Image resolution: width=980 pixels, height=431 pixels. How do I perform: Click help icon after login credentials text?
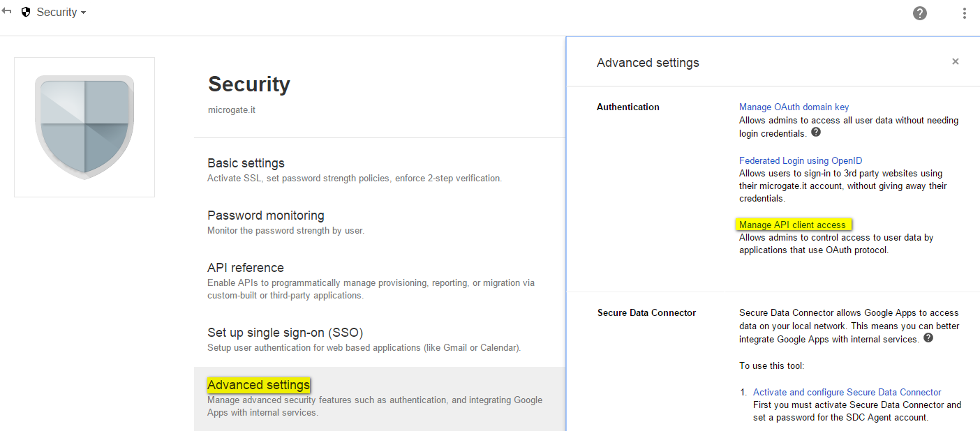816,132
